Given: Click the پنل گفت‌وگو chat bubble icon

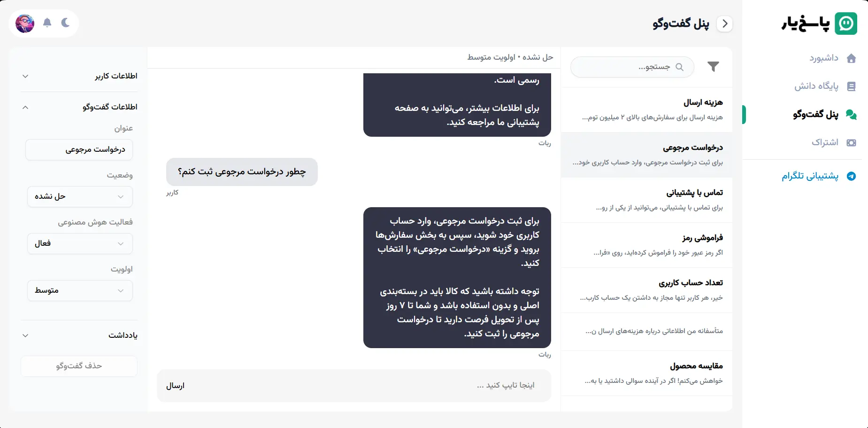Looking at the screenshot, I should (851, 114).
